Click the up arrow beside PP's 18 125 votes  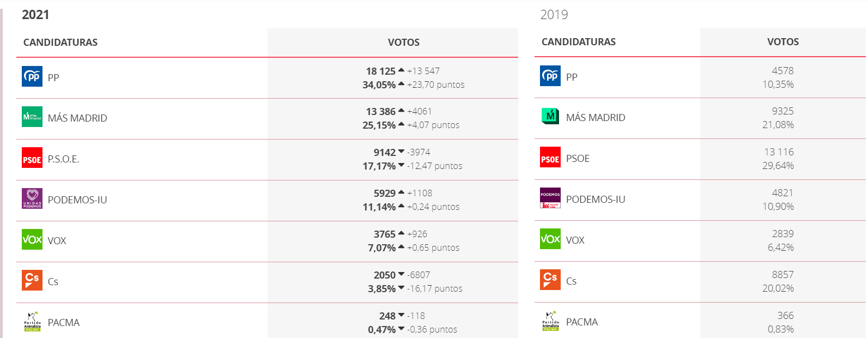[402, 70]
